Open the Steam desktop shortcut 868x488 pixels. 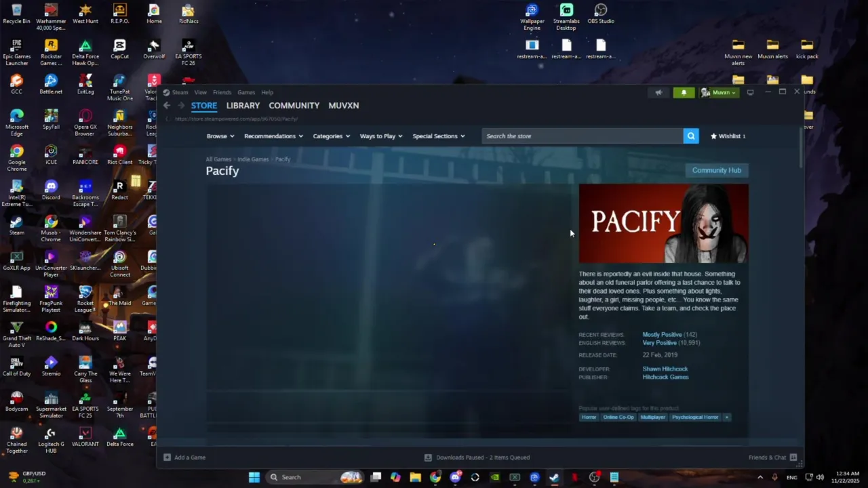point(17,225)
